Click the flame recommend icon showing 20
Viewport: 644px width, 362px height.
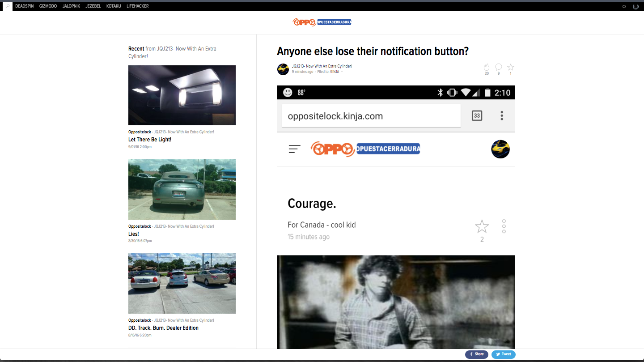click(x=487, y=67)
